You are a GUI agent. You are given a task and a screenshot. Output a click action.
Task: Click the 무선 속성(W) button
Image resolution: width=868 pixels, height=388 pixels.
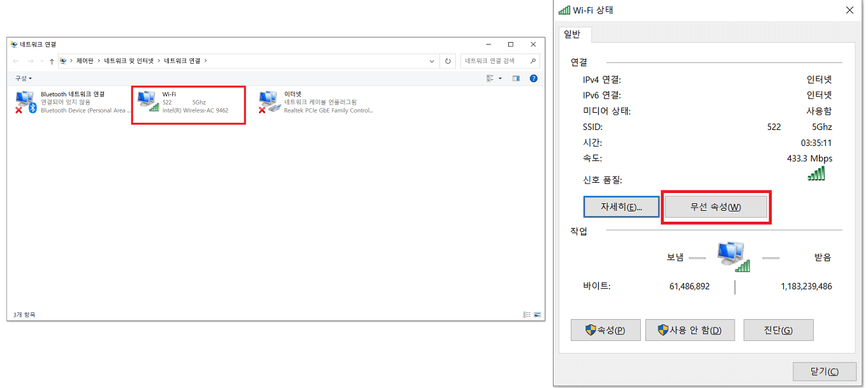coord(716,206)
